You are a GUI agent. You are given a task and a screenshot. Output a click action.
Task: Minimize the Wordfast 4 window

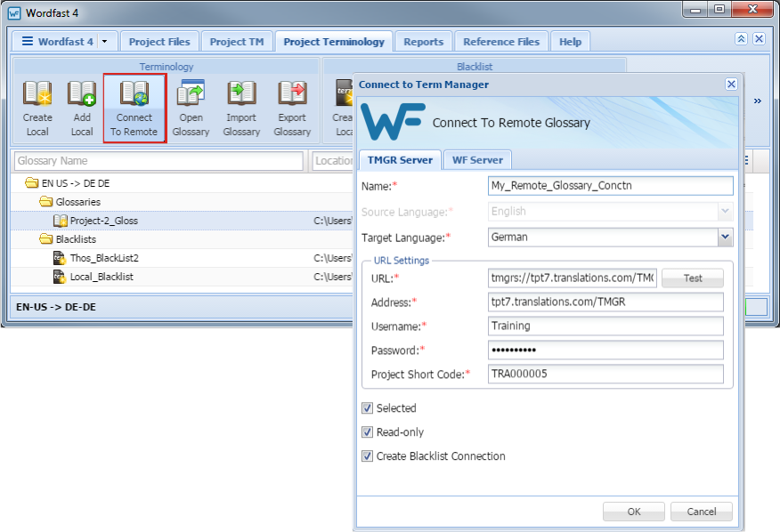coord(695,10)
